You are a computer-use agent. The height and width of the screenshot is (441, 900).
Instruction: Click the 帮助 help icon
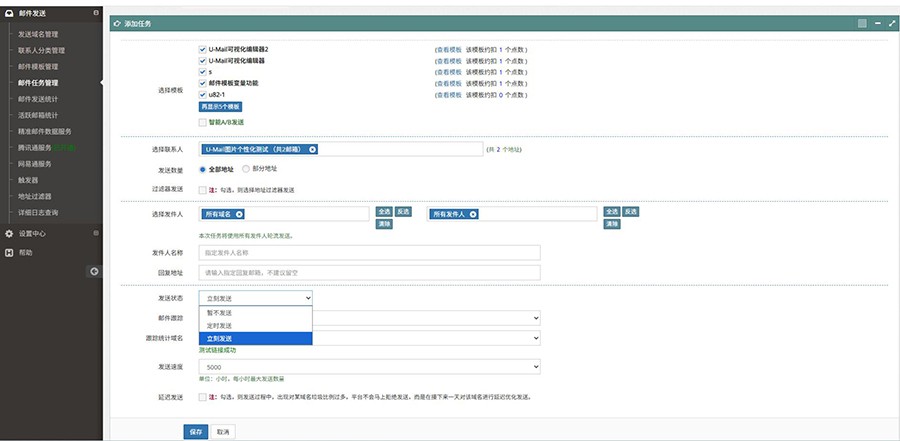[x=9, y=252]
